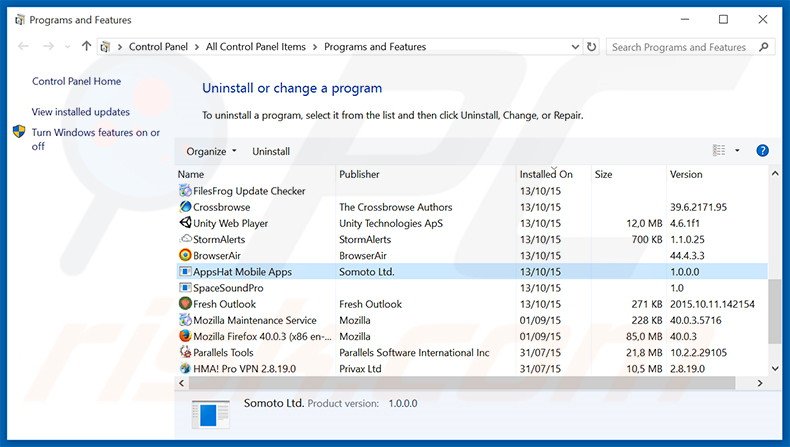This screenshot has width=790, height=447.
Task: Click the change view icon
Action: coord(719,150)
